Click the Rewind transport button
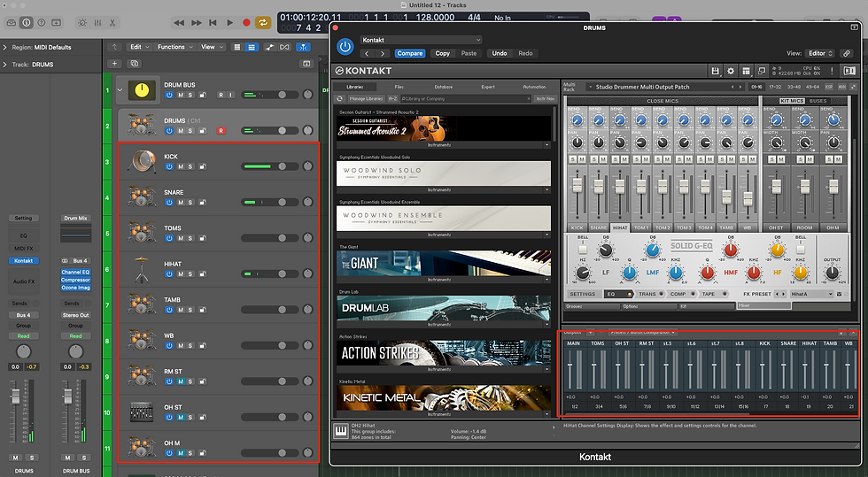 [179, 23]
